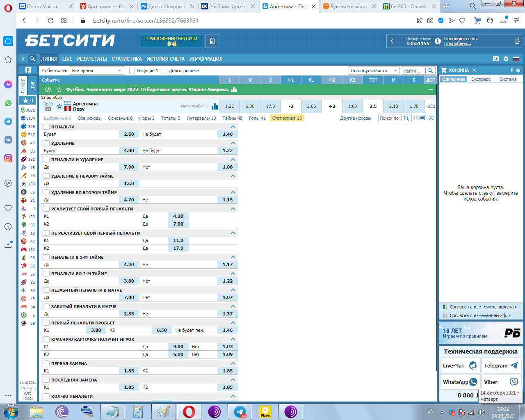Click the Найти search input field
Viewport: 525px width, 420px height.
[x=413, y=71]
